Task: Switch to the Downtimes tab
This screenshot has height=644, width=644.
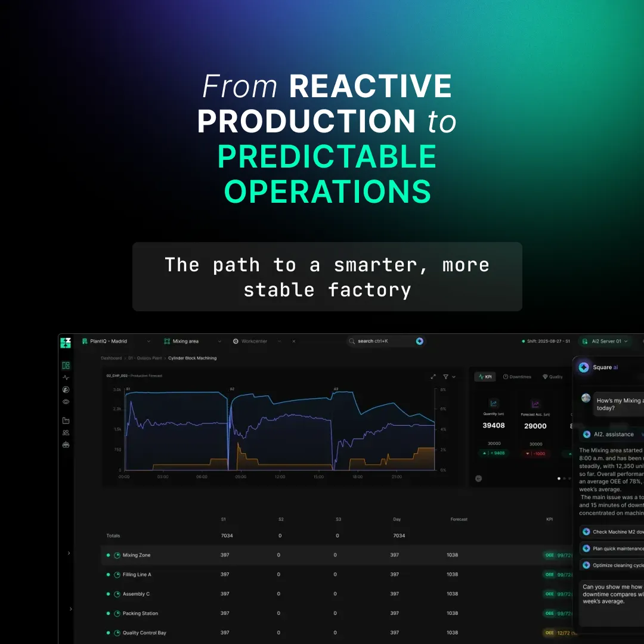Action: pyautogui.click(x=517, y=377)
